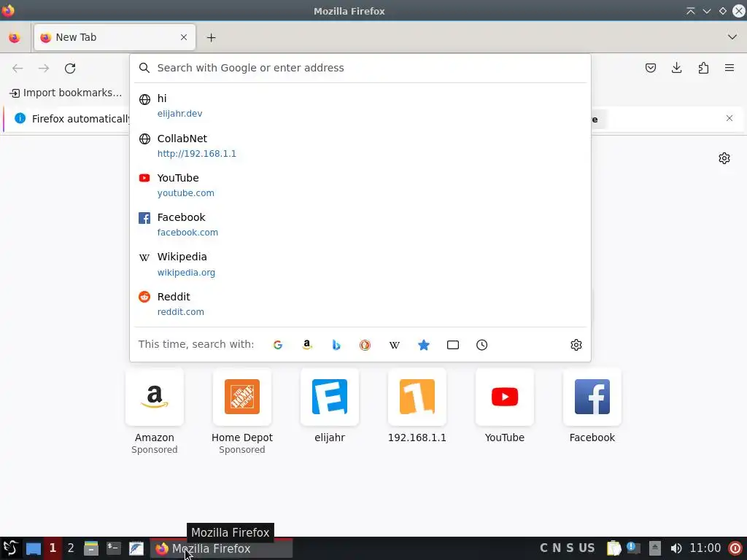Add a new tab with plus button
Image resolution: width=747 pixels, height=560 pixels.
(211, 37)
